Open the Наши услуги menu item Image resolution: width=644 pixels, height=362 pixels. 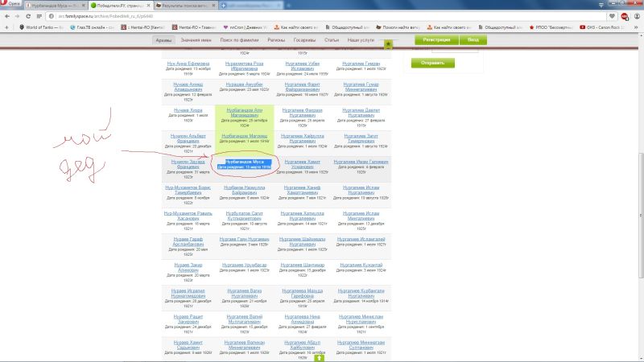[361, 40]
